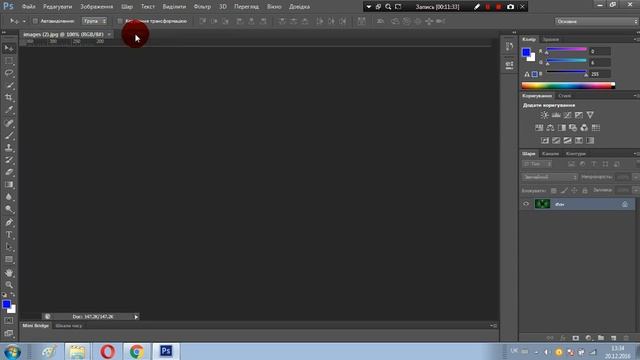Screen dimensions: 640x360
Task: Open the Opacity dropdown arrow in Layers
Action: 636,177
